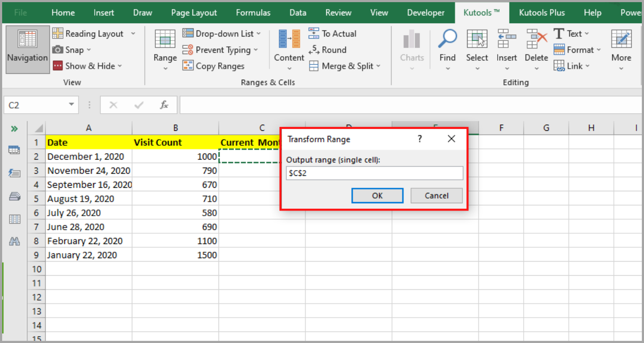This screenshot has width=644, height=343.
Task: Confirm with OK in Transform Range dialog
Action: click(x=377, y=196)
